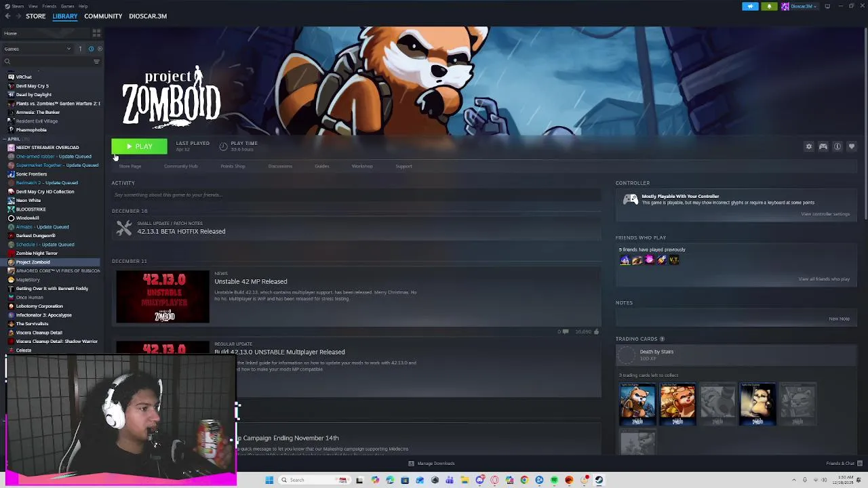The image size is (868, 488).
Task: Go to the COMMUNITY tab
Action: (103, 16)
